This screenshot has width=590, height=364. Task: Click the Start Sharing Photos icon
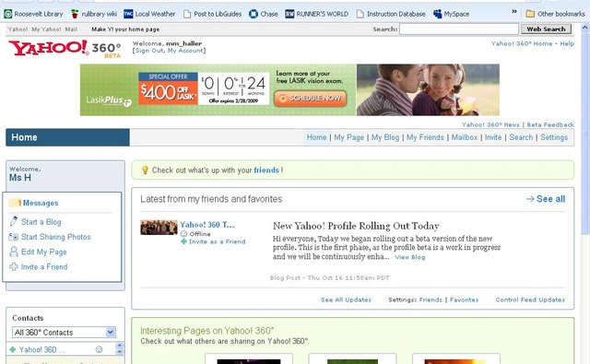point(14,237)
